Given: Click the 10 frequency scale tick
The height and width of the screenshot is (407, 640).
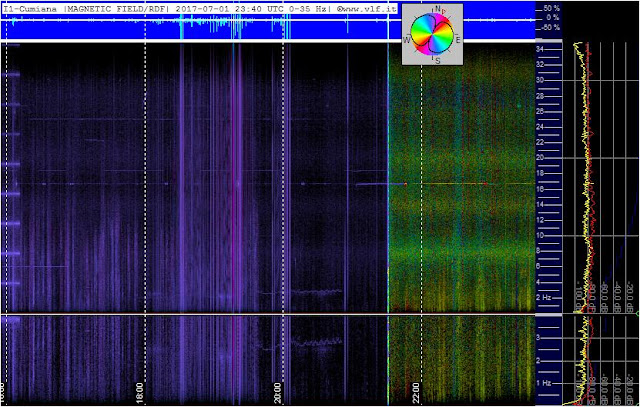Looking at the screenshot, I should [540, 236].
